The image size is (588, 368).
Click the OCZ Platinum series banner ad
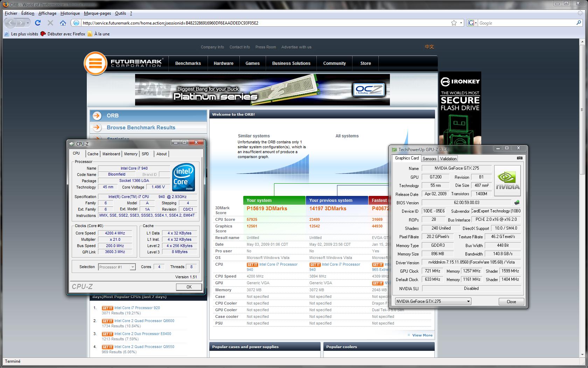click(262, 90)
